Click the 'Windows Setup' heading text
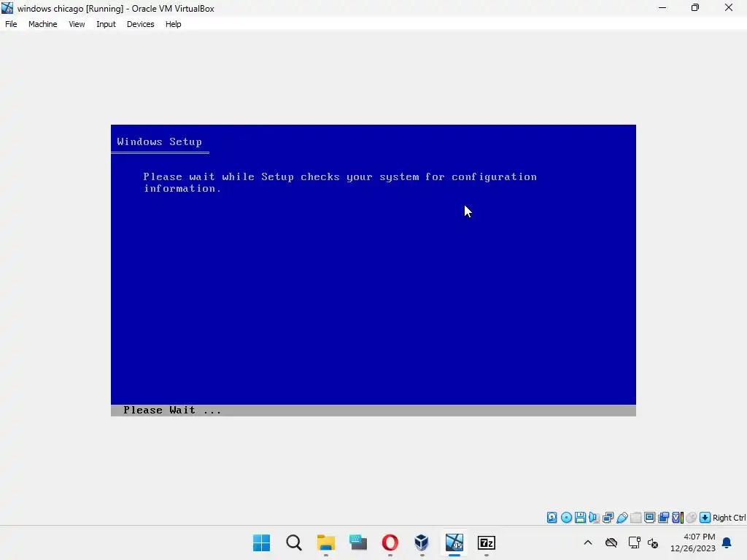Image resolution: width=747 pixels, height=560 pixels. [x=159, y=142]
